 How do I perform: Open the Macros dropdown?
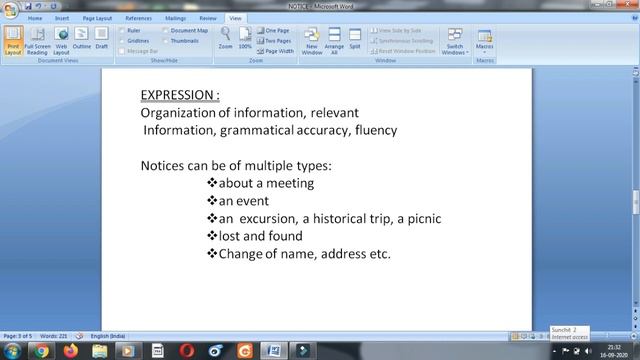pos(484,41)
